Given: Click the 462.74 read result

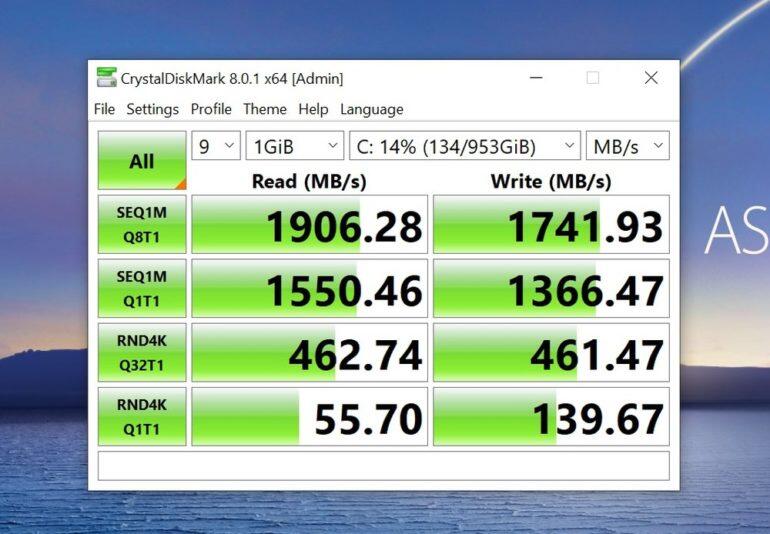Looking at the screenshot, I should tap(309, 352).
